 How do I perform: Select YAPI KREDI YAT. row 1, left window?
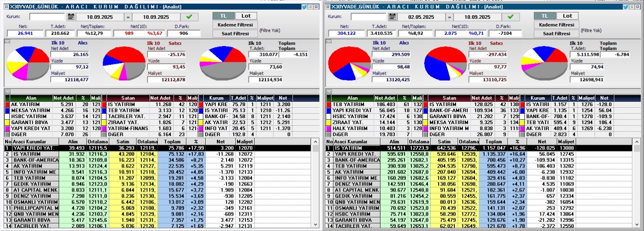coord(158,148)
